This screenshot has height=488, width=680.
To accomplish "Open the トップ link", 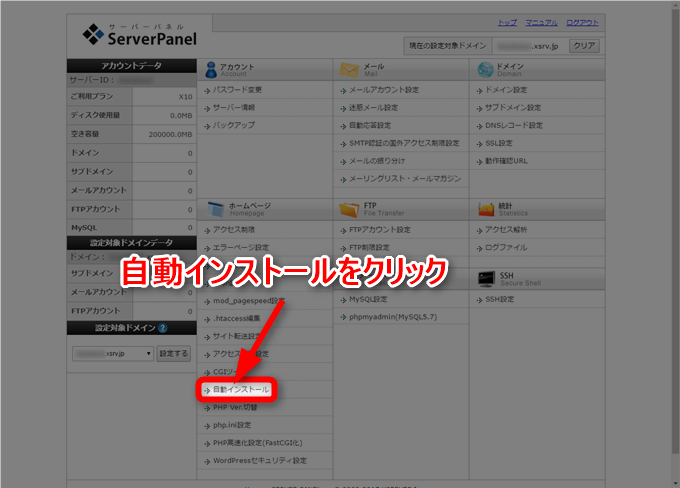I will pos(507,23).
